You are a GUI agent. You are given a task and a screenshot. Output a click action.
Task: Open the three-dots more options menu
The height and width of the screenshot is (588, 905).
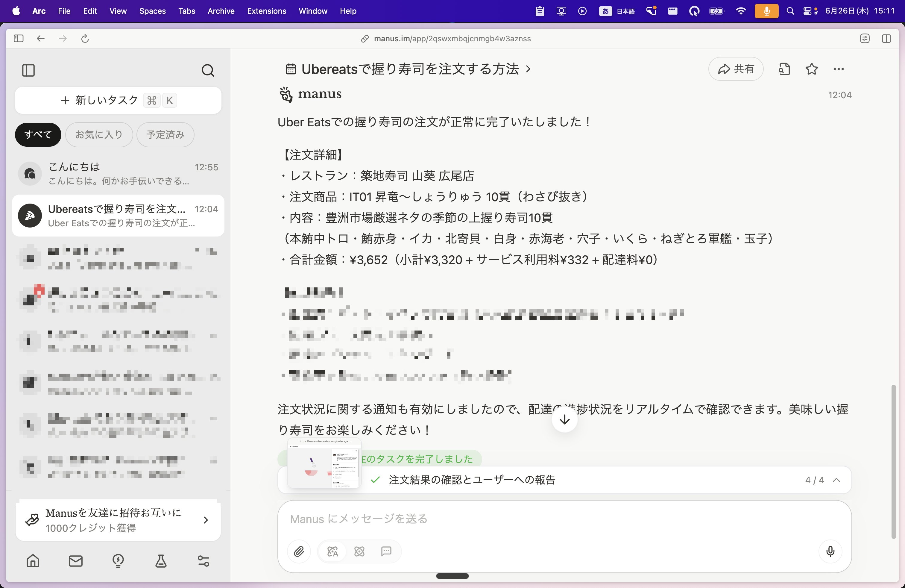tap(839, 69)
